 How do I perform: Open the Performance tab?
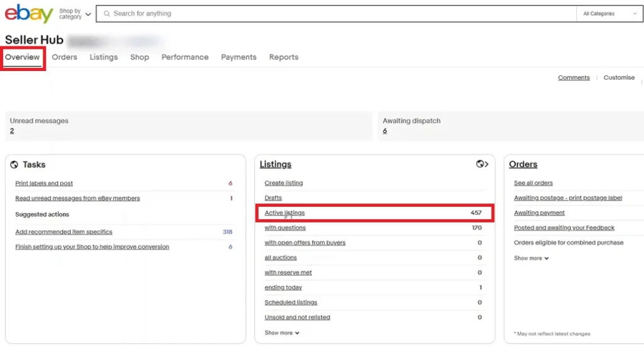click(185, 57)
